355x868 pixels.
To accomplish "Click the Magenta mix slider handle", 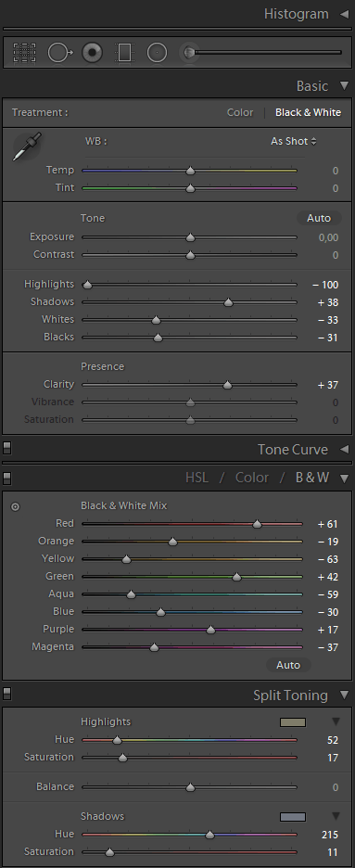I will (154, 647).
